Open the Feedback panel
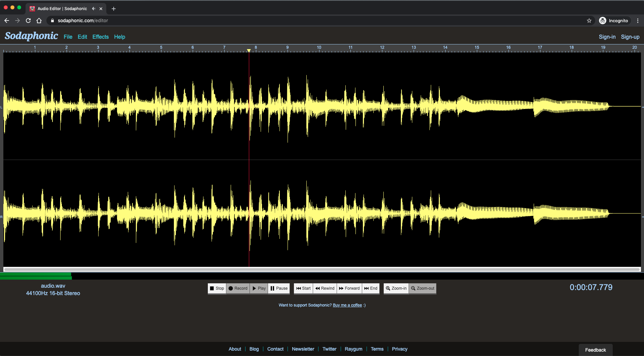The width and height of the screenshot is (644, 356). coord(596,350)
